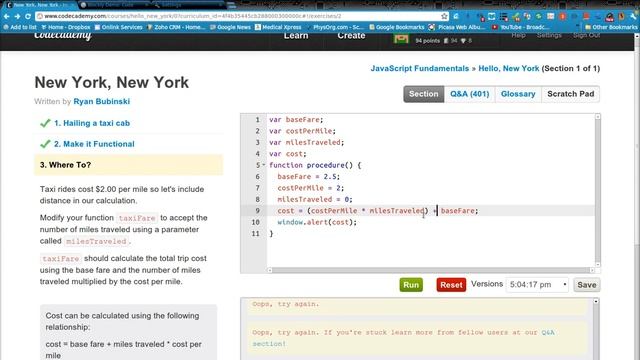Click code line 'var milesTraveled;'
The width and height of the screenshot is (640, 360).
pyautogui.click(x=307, y=142)
